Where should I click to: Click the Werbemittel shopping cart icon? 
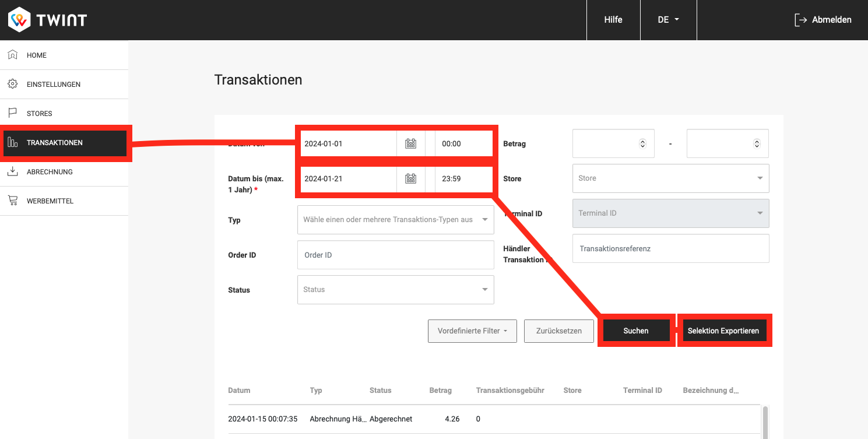12,201
